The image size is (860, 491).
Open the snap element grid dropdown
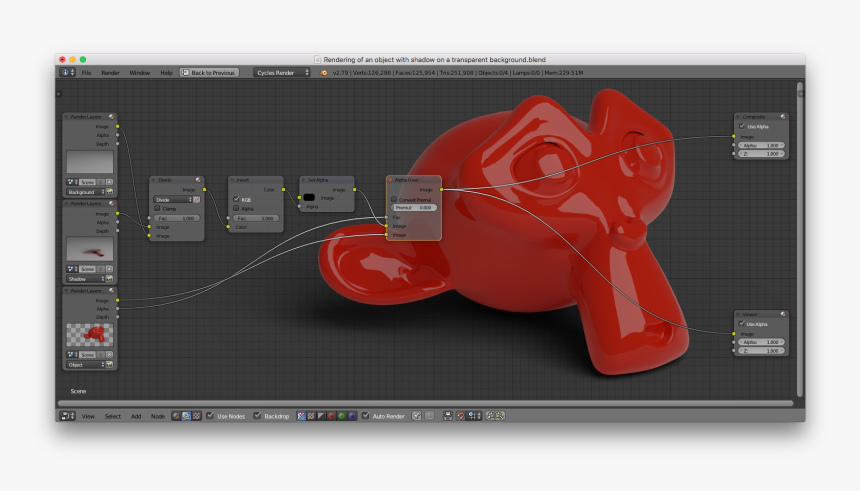(x=474, y=416)
